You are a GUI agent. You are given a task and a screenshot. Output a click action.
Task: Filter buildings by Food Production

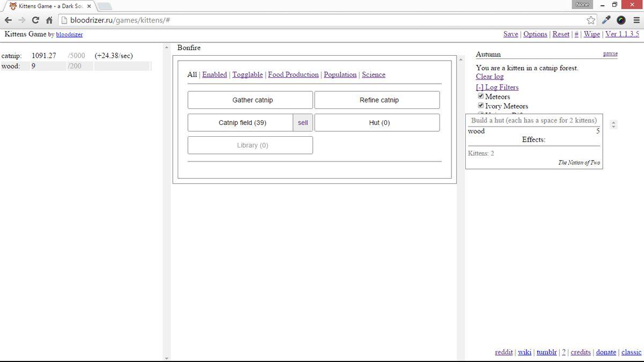(294, 75)
